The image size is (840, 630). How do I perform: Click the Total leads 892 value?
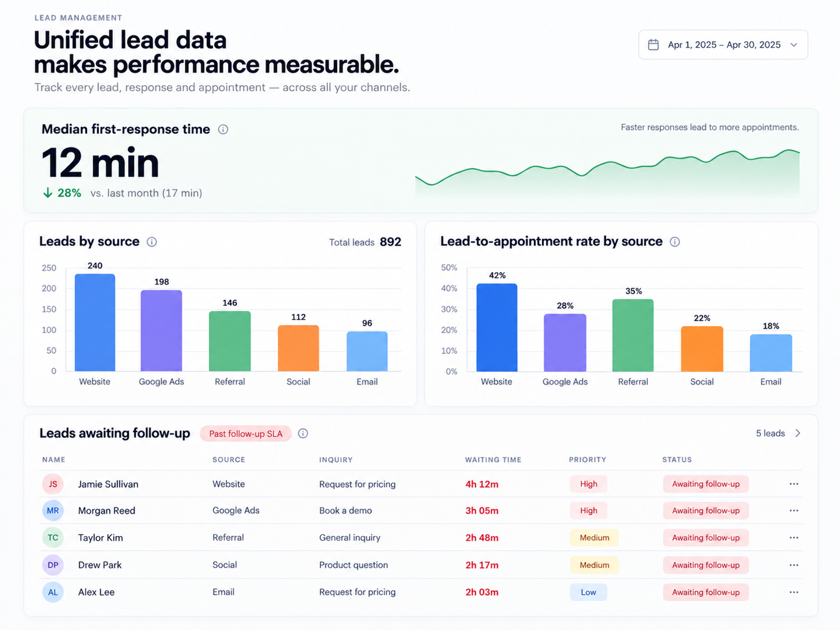[390, 242]
